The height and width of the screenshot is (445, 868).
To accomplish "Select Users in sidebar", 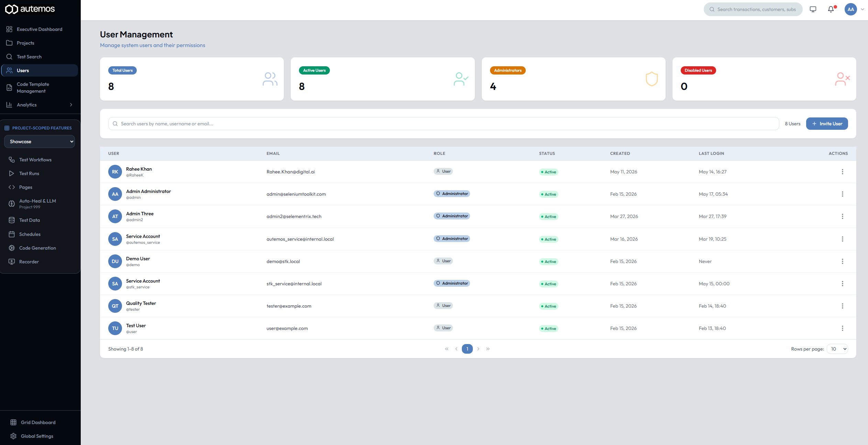I will pyautogui.click(x=40, y=70).
